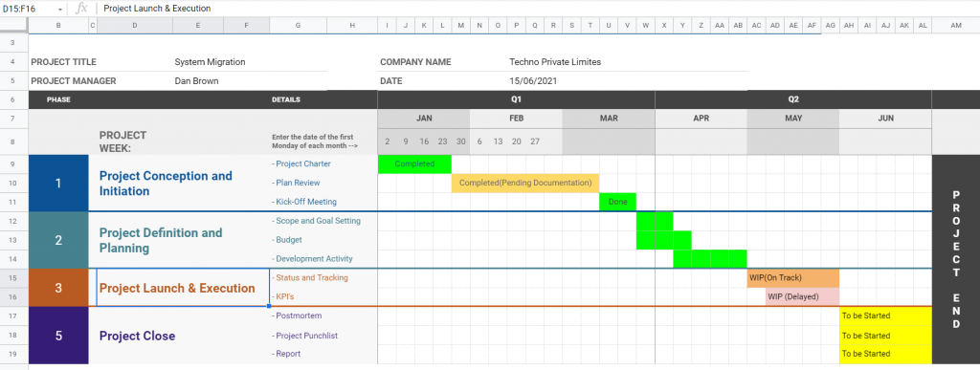980x370 pixels.
Task: Select column D header
Action: click(135, 25)
